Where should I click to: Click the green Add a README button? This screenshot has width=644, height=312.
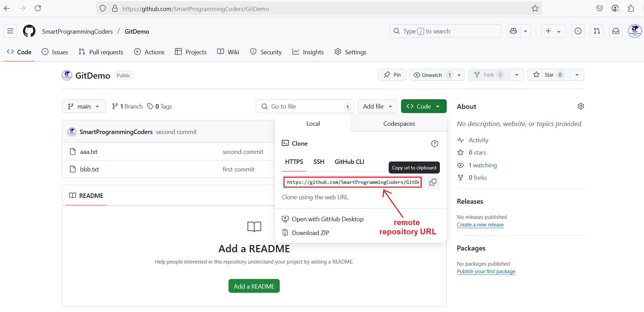(254, 286)
